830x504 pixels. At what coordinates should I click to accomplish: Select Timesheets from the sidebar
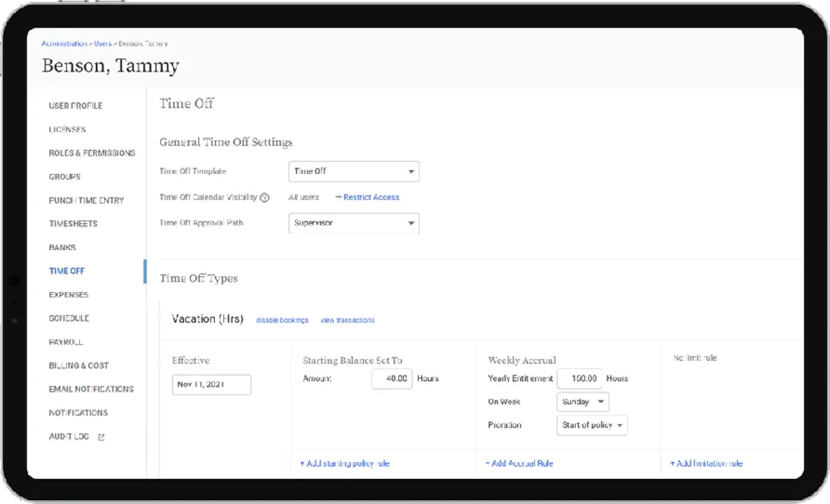click(73, 224)
